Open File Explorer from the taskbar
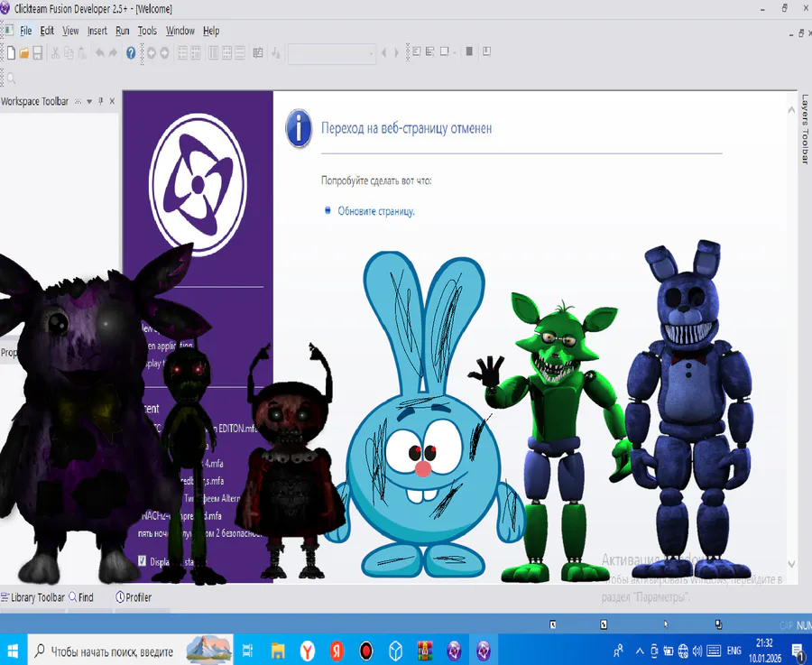812x665 pixels. point(278,651)
